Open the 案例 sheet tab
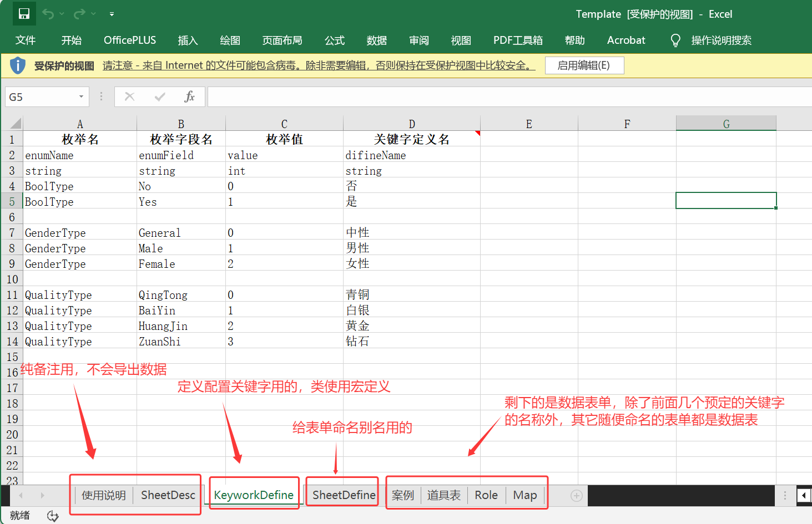This screenshot has width=812, height=524. pyautogui.click(x=403, y=495)
